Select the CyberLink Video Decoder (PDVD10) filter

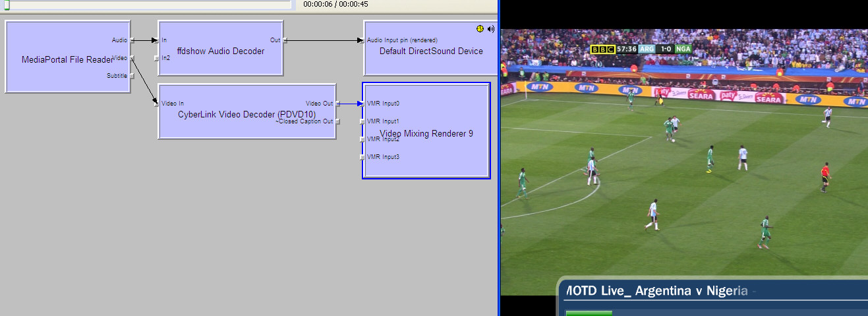247,111
